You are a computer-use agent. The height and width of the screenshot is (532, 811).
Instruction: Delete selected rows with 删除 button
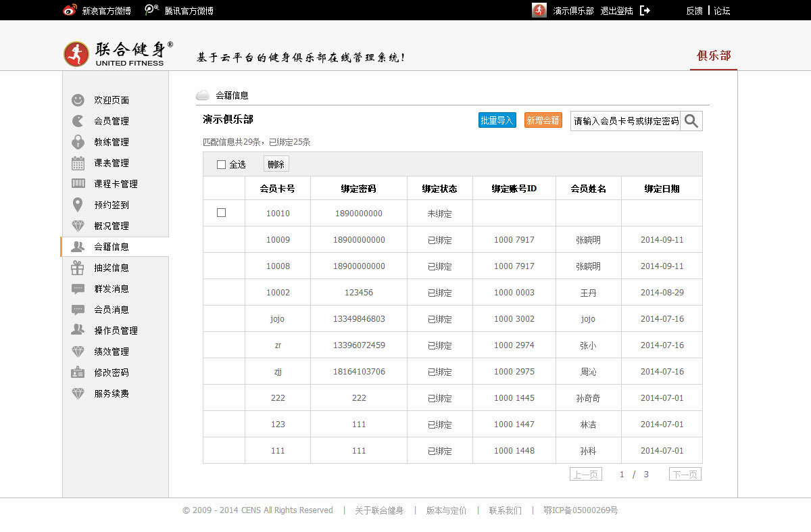(276, 164)
